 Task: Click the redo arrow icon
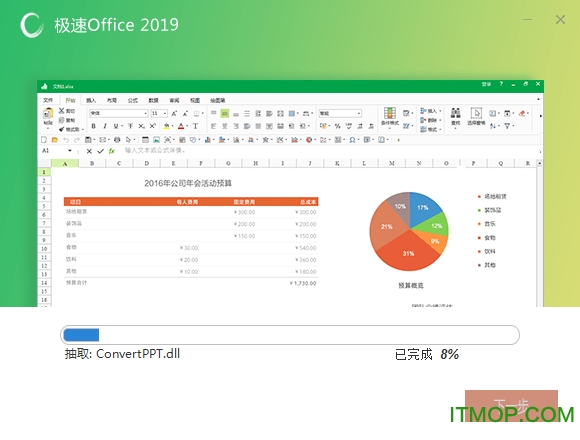(x=77, y=139)
